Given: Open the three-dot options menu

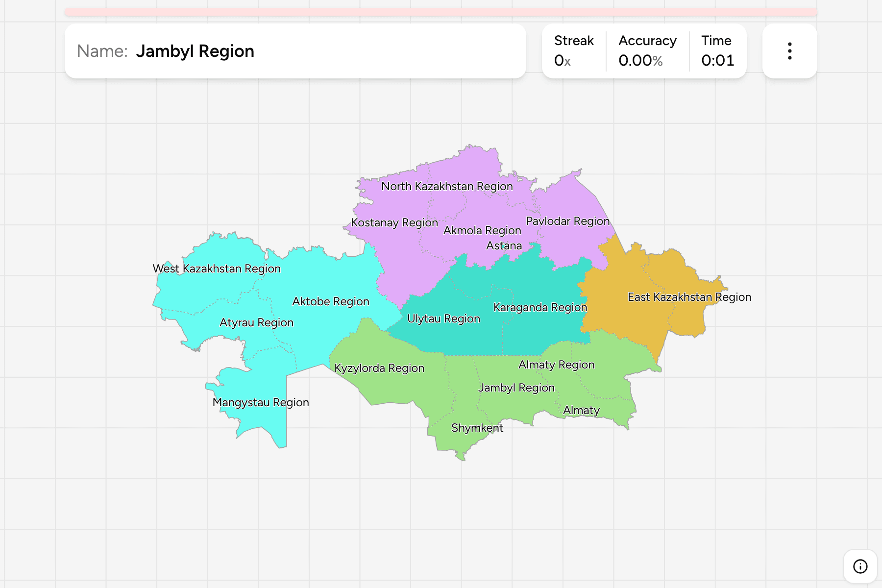Looking at the screenshot, I should (x=789, y=51).
